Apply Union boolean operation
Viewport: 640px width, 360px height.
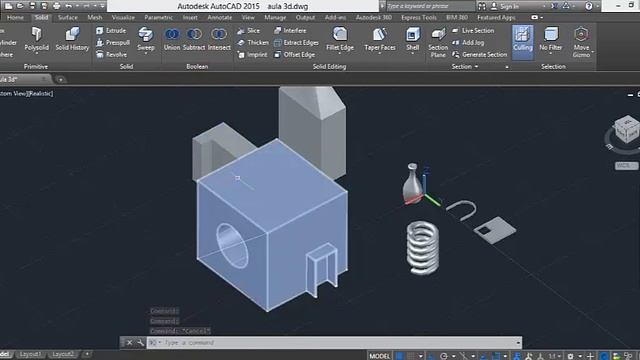[x=172, y=40]
